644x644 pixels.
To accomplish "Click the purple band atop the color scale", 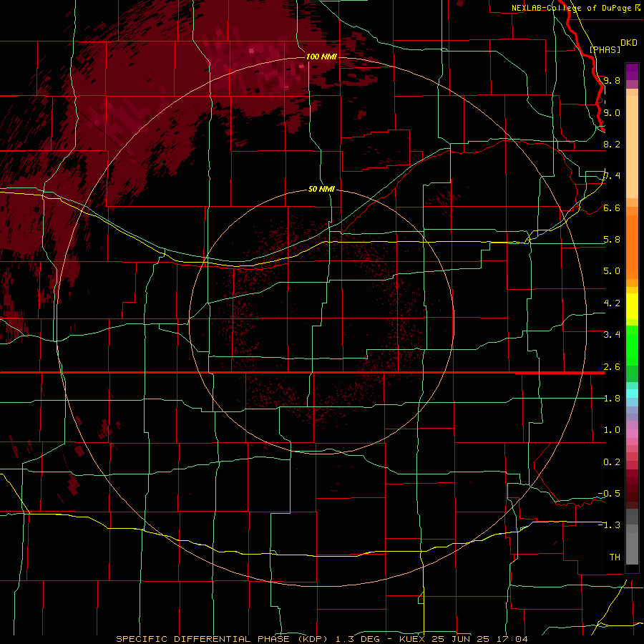I will tap(632, 72).
